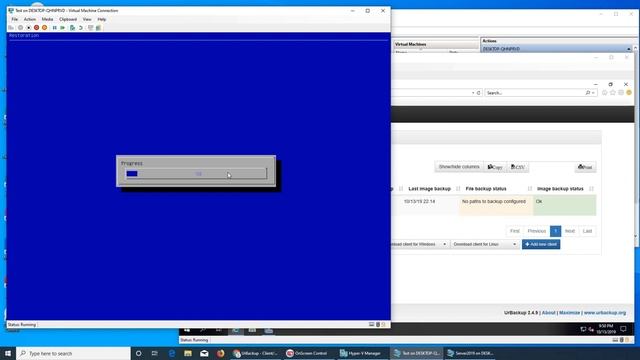
Task: Open the Action menu in VM Connection
Action: click(30, 19)
